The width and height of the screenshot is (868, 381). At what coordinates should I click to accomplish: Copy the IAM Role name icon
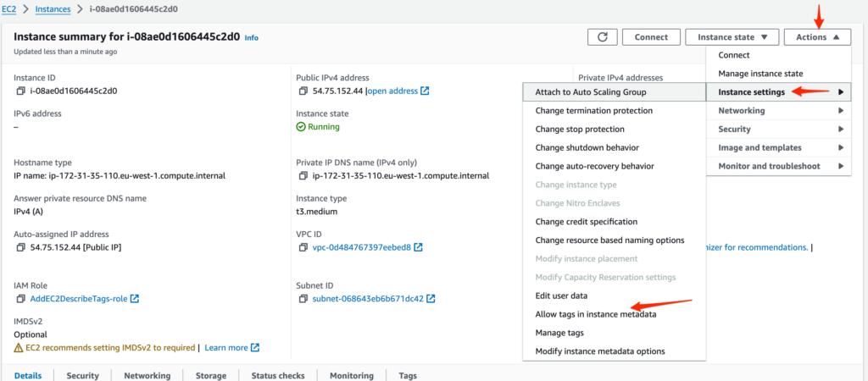[20, 299]
